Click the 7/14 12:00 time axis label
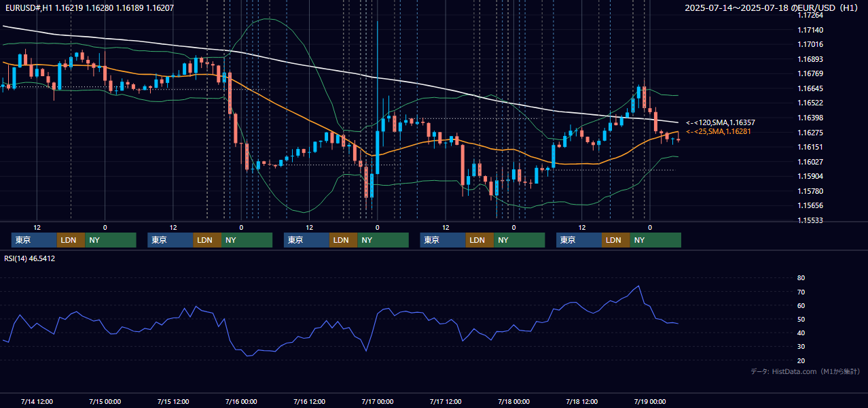 click(37, 401)
